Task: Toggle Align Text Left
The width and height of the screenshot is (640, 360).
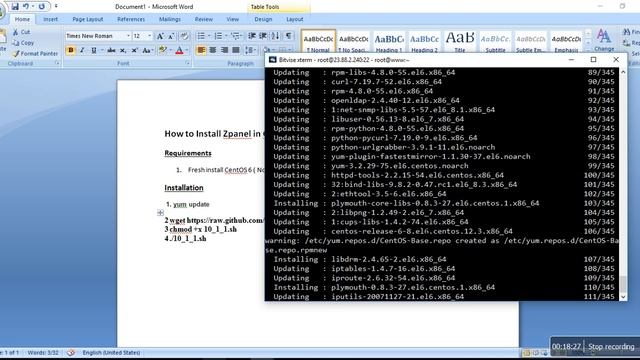Action: [x=201, y=50]
